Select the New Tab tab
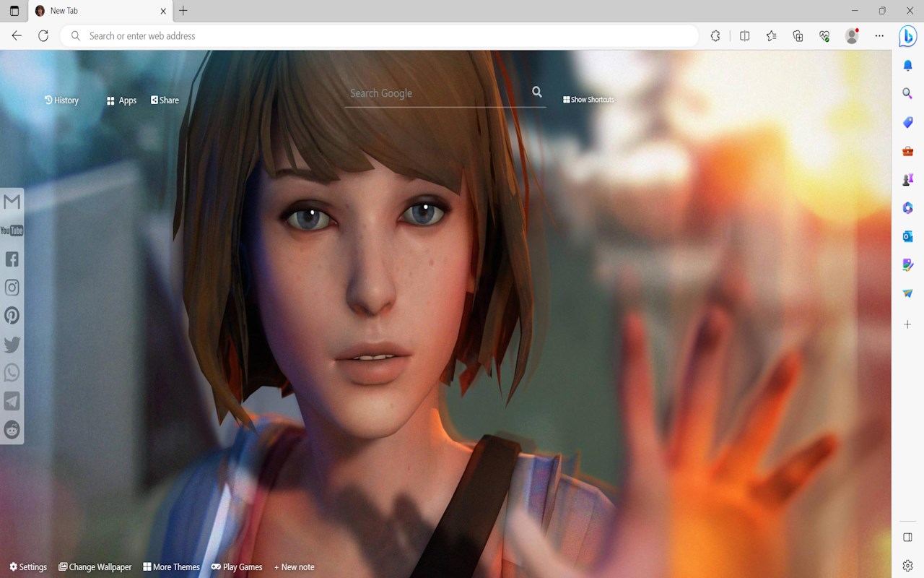The width and height of the screenshot is (924, 578). [x=100, y=11]
